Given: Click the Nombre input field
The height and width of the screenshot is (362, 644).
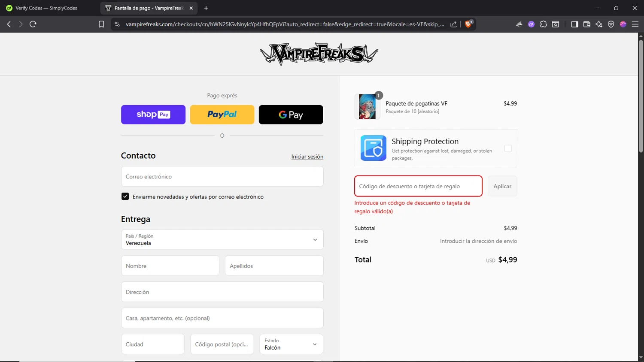Looking at the screenshot, I should pos(170,266).
